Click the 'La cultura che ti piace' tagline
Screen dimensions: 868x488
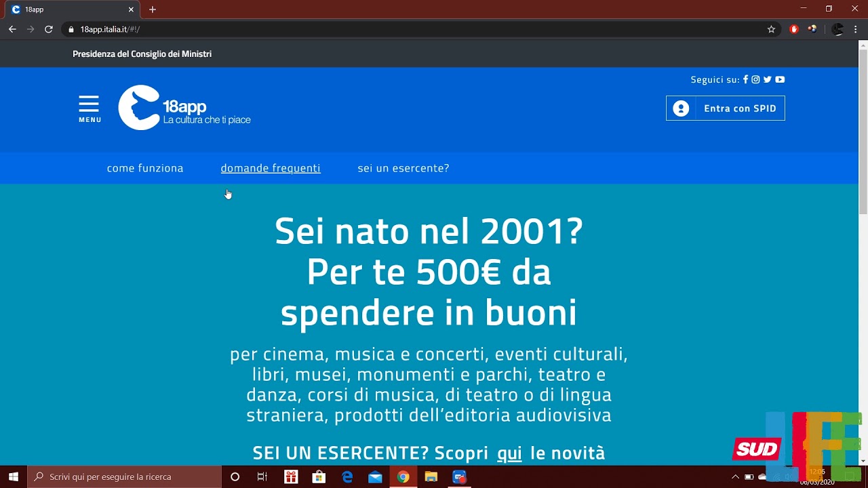pyautogui.click(x=207, y=120)
